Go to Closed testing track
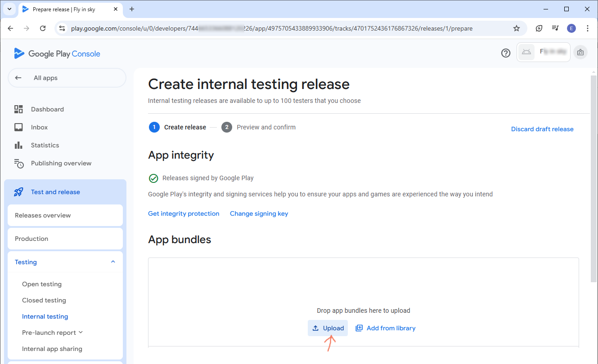This screenshot has width=598, height=364. [44, 300]
